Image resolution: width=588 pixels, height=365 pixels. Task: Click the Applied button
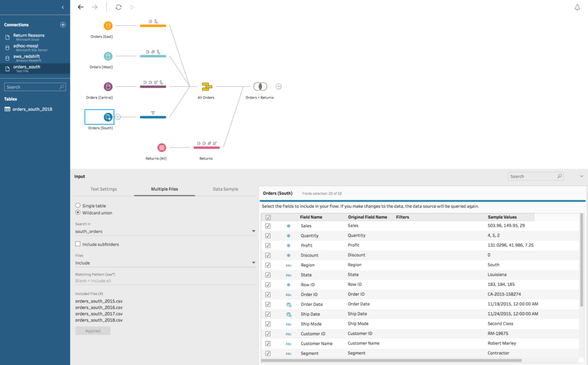(92, 331)
